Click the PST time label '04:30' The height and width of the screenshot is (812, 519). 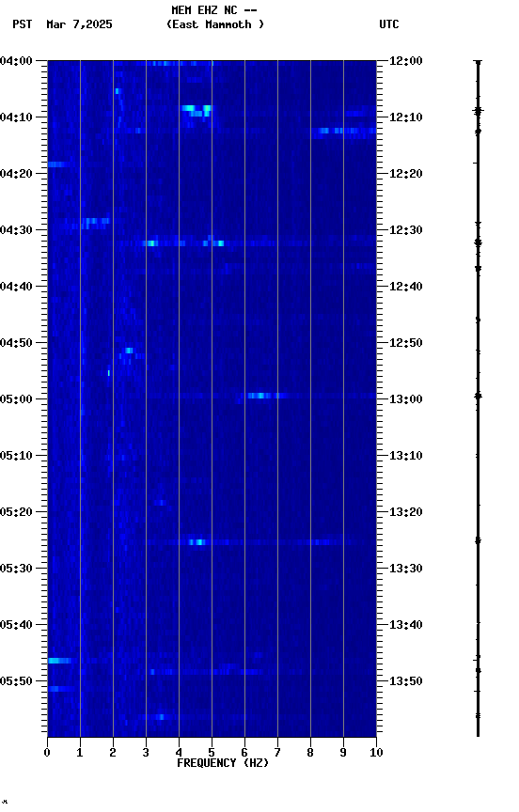tap(16, 230)
